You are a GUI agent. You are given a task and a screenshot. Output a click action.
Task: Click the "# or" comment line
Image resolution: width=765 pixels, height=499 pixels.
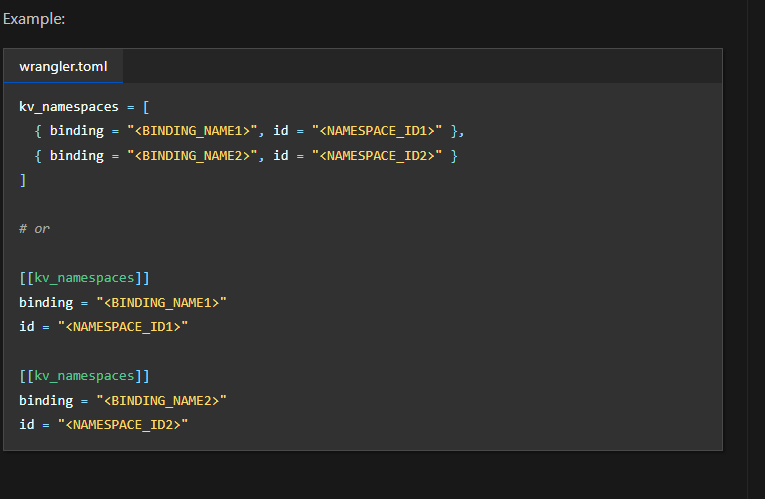(x=34, y=228)
